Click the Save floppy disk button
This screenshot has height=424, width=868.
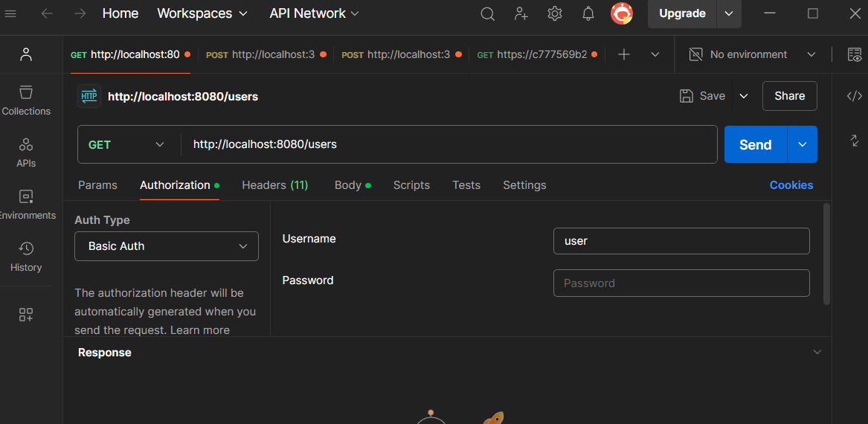[702, 96]
